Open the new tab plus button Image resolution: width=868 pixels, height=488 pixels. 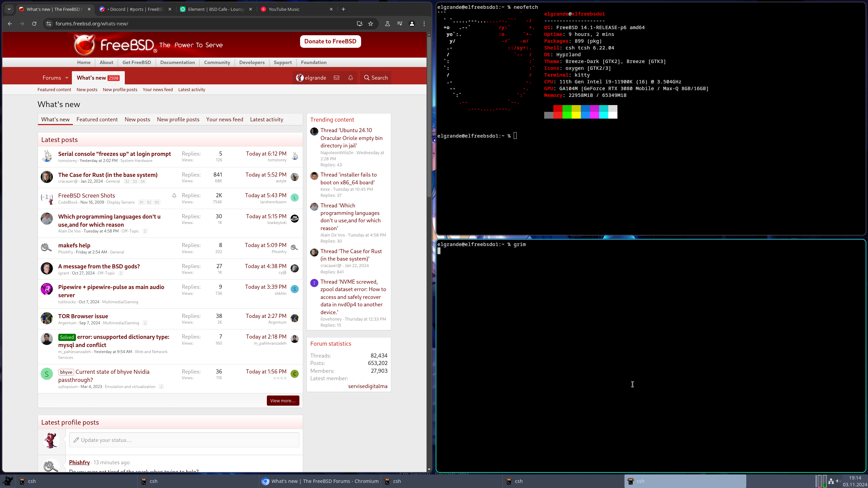(343, 9)
